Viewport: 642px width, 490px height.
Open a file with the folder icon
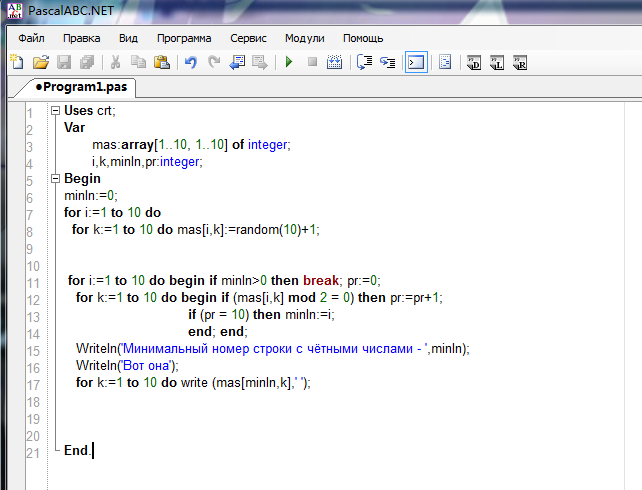pyautogui.click(x=41, y=62)
